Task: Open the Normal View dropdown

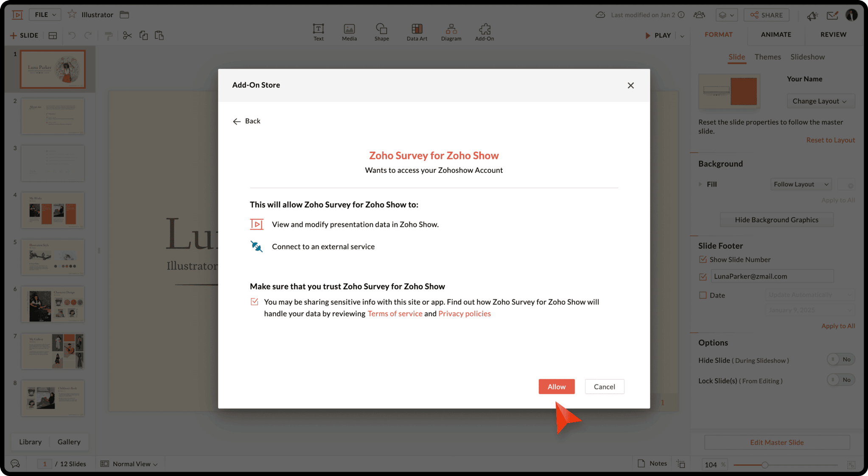Action: pyautogui.click(x=129, y=464)
